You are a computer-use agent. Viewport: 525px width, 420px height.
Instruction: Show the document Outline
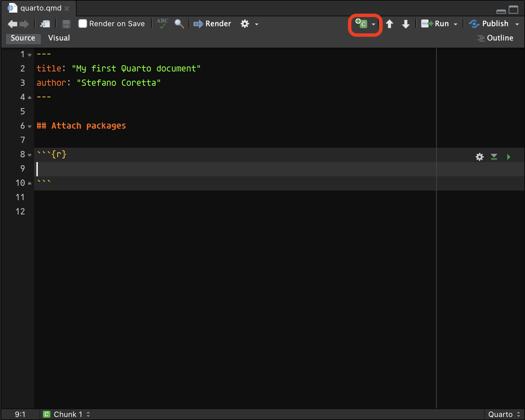coord(495,38)
